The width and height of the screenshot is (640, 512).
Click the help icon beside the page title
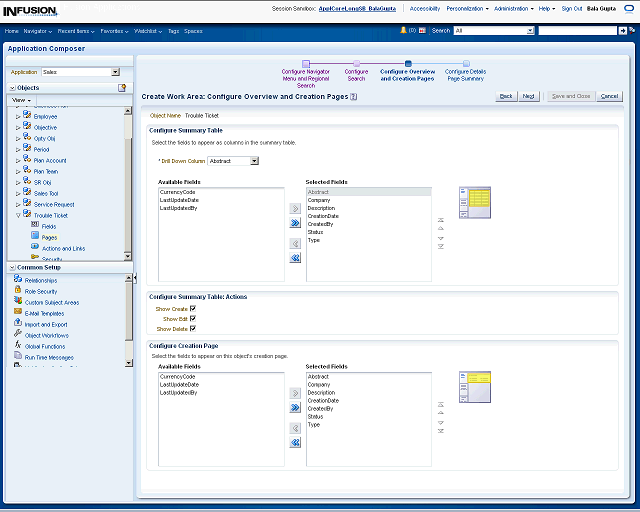point(354,96)
